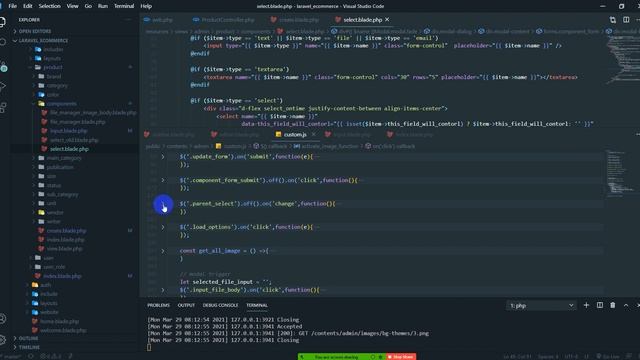The image size is (640, 360).
Task: Open the View menu
Action: tap(72, 6)
